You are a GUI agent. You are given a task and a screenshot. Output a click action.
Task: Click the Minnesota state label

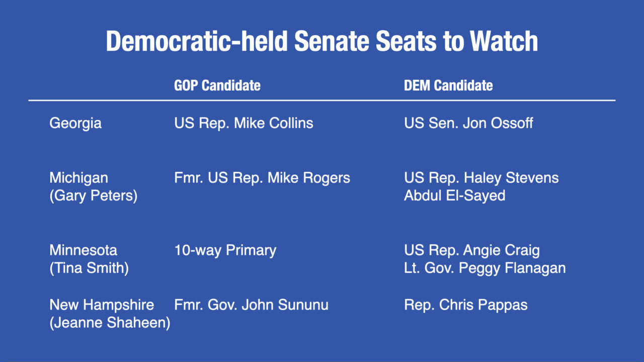[x=83, y=250]
